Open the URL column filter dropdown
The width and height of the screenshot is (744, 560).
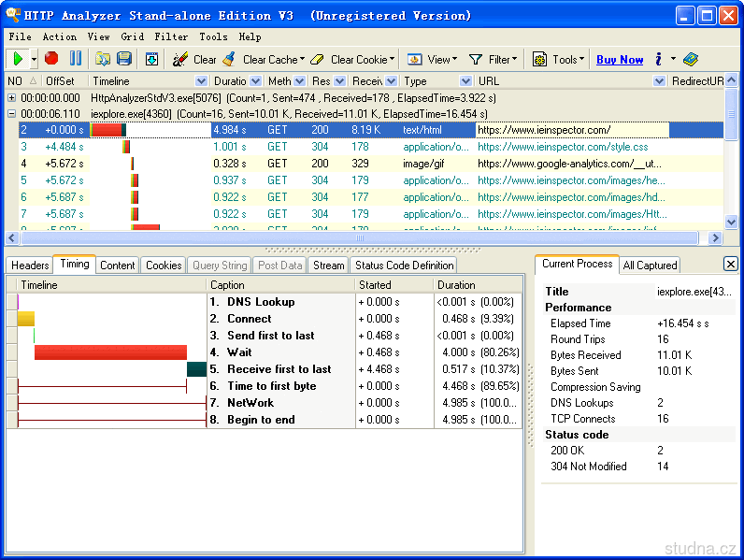point(659,81)
